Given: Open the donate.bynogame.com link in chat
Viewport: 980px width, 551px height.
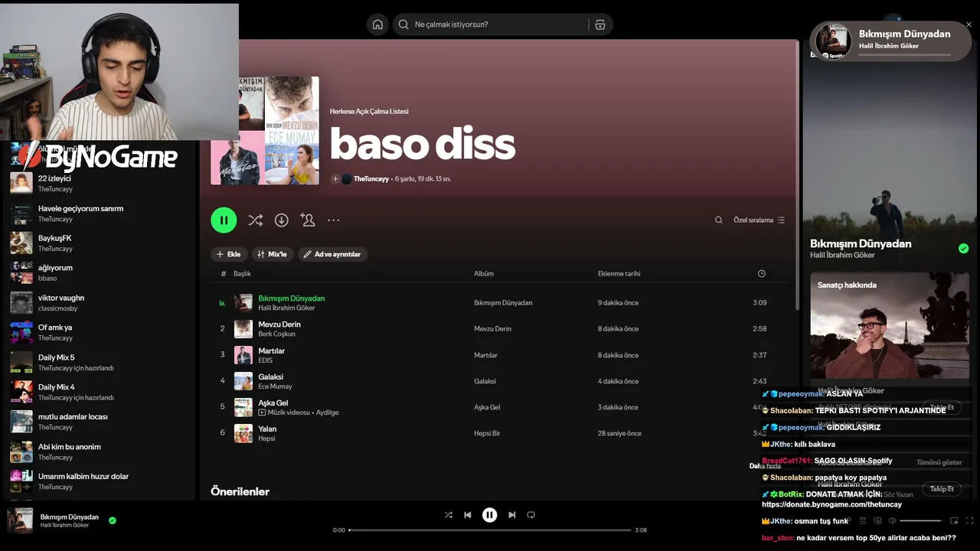Looking at the screenshot, I should pyautogui.click(x=831, y=505).
